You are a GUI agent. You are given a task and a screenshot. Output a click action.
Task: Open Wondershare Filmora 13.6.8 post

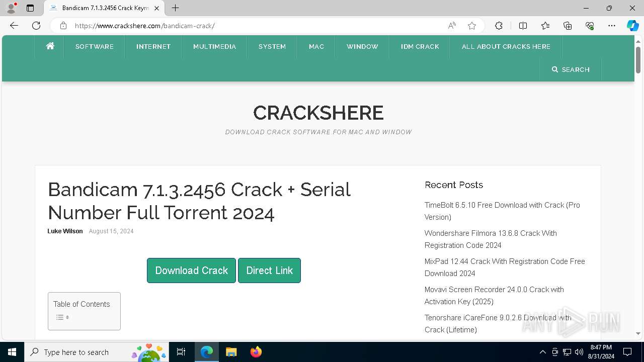pyautogui.click(x=491, y=239)
